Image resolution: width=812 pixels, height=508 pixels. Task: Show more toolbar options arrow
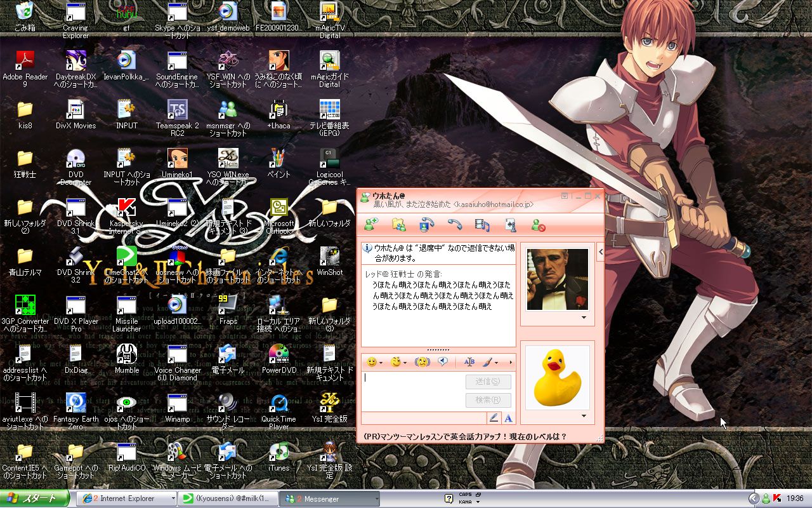click(511, 363)
